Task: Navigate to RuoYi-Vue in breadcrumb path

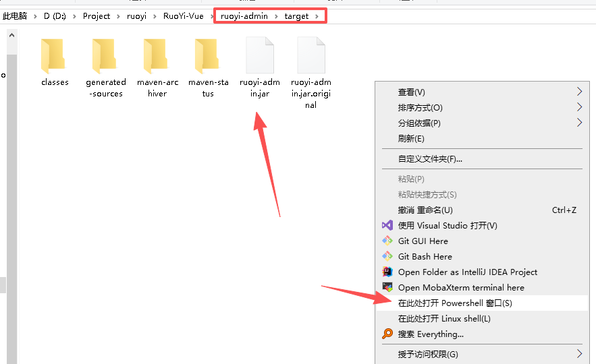Action: coord(183,16)
